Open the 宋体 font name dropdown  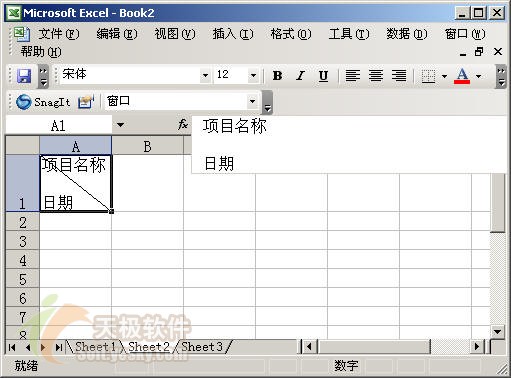tap(206, 76)
